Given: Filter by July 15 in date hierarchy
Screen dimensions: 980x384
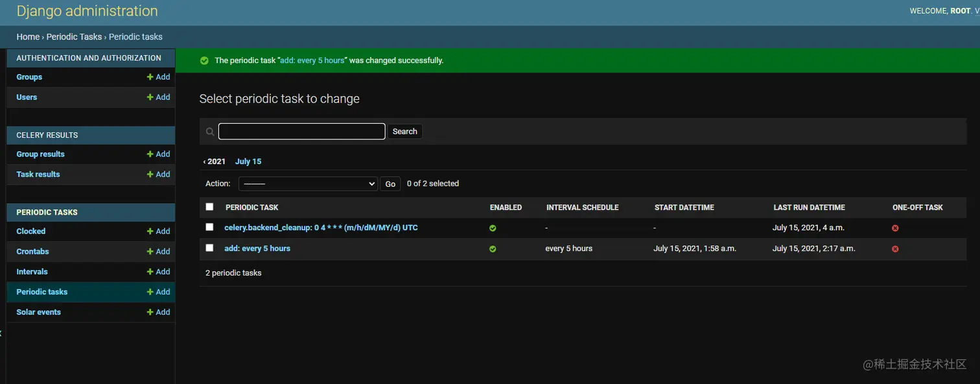Looking at the screenshot, I should (x=248, y=162).
